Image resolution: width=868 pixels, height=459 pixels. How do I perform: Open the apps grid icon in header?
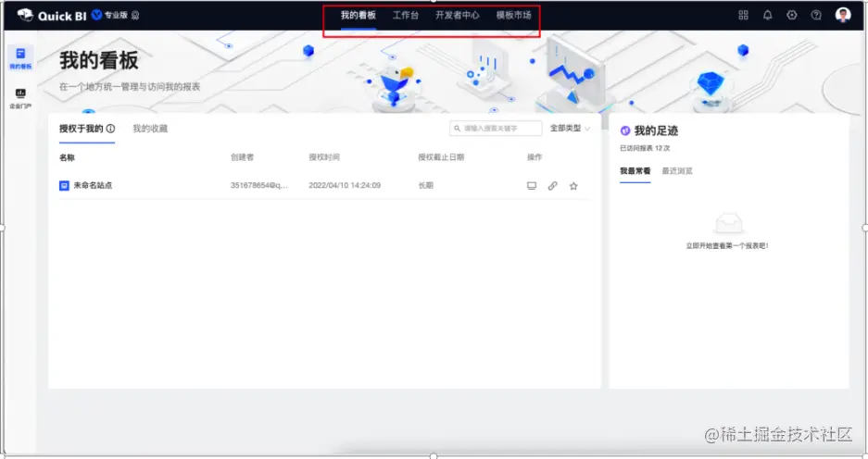coord(744,16)
